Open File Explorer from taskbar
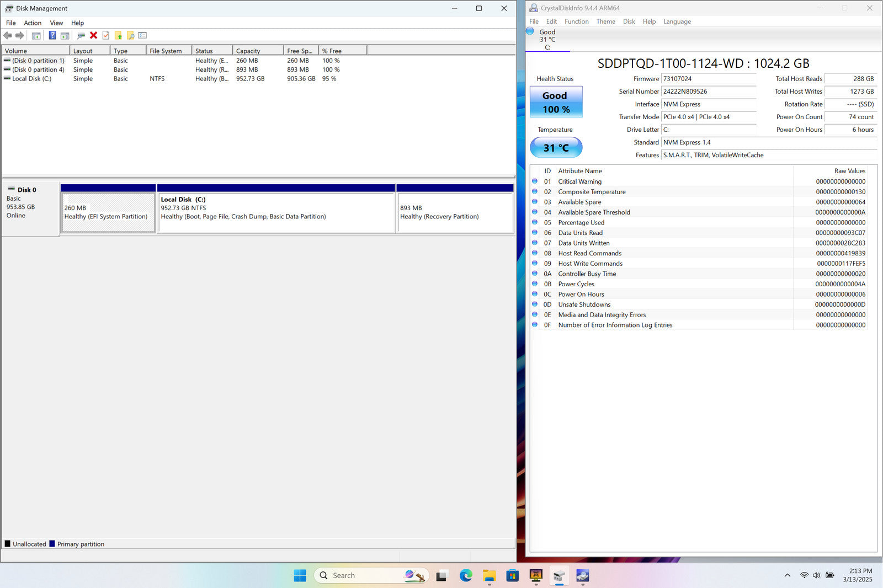The height and width of the screenshot is (588, 883). 489,575
